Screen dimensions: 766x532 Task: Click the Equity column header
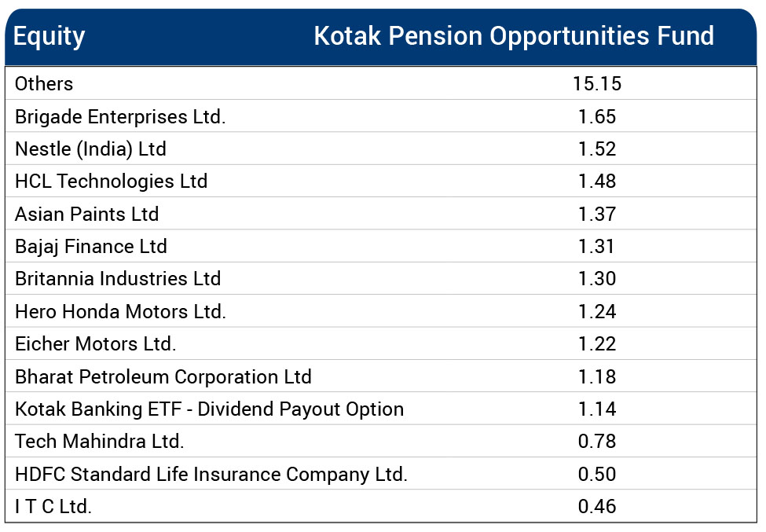(x=49, y=36)
